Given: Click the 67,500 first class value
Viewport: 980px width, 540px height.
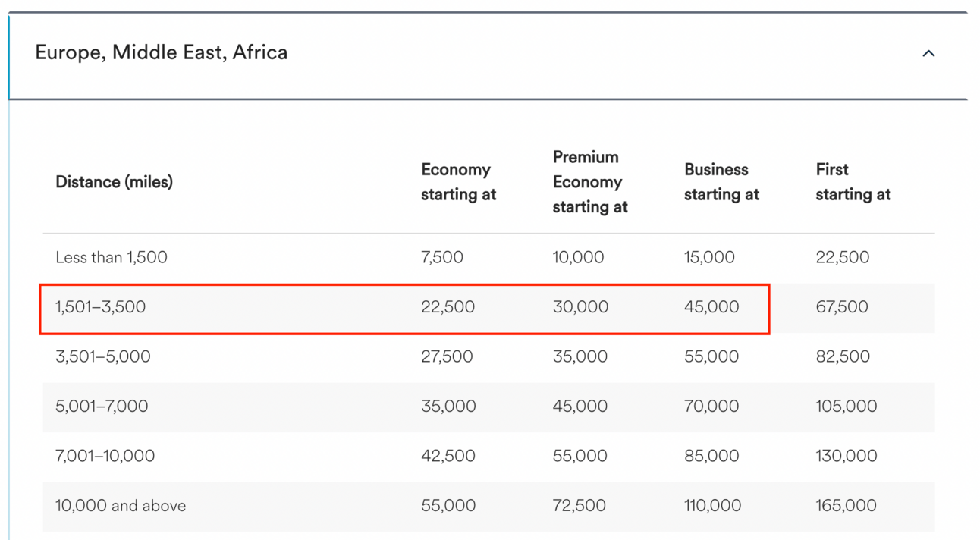Looking at the screenshot, I should (x=842, y=307).
